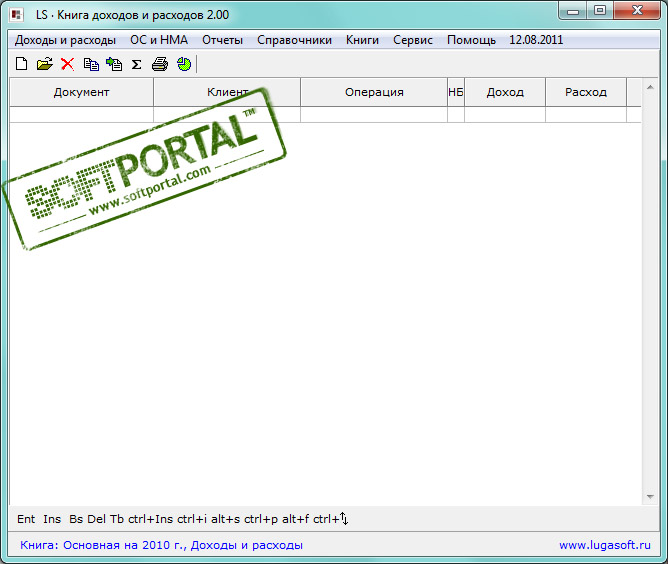This screenshot has width=668, height=564.
Task: Click the New document icon
Action: tap(21, 64)
